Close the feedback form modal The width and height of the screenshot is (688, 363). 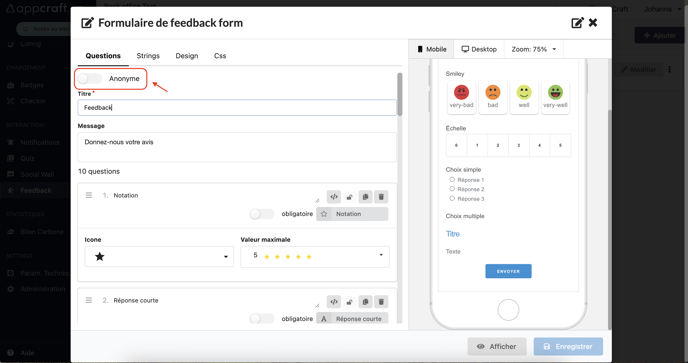click(593, 22)
